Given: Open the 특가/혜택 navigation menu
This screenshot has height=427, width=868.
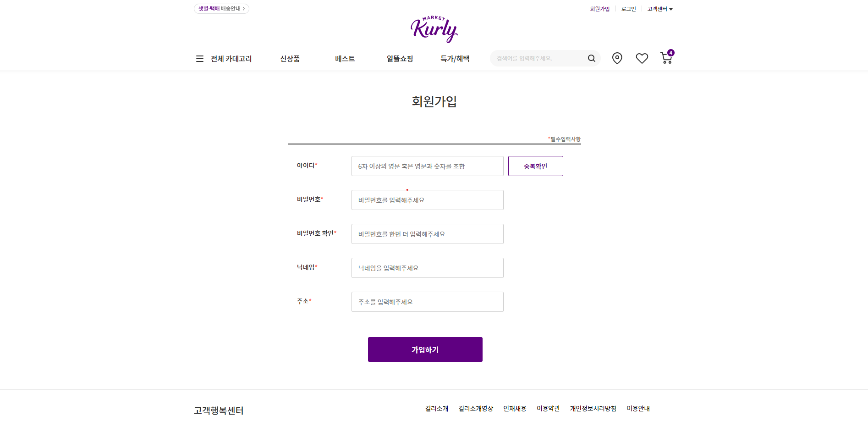Looking at the screenshot, I should 455,58.
